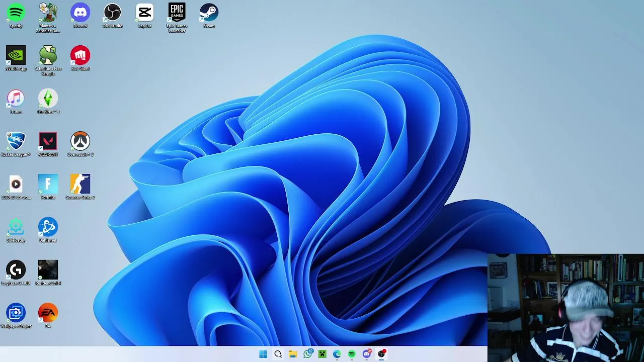The height and width of the screenshot is (362, 644).
Task: Open taskbar Search
Action: point(278,354)
